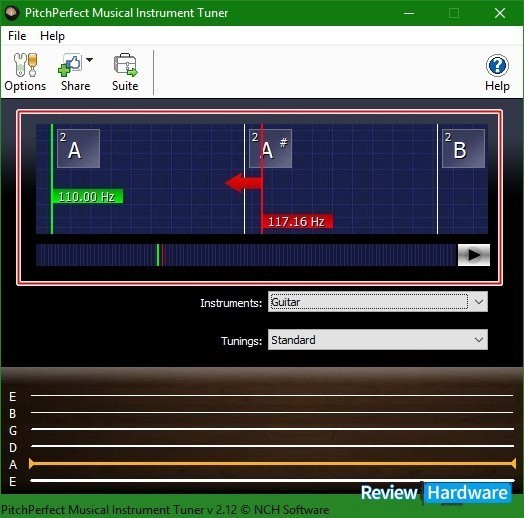
Task: Select the top high E string
Action: pyautogui.click(x=272, y=395)
